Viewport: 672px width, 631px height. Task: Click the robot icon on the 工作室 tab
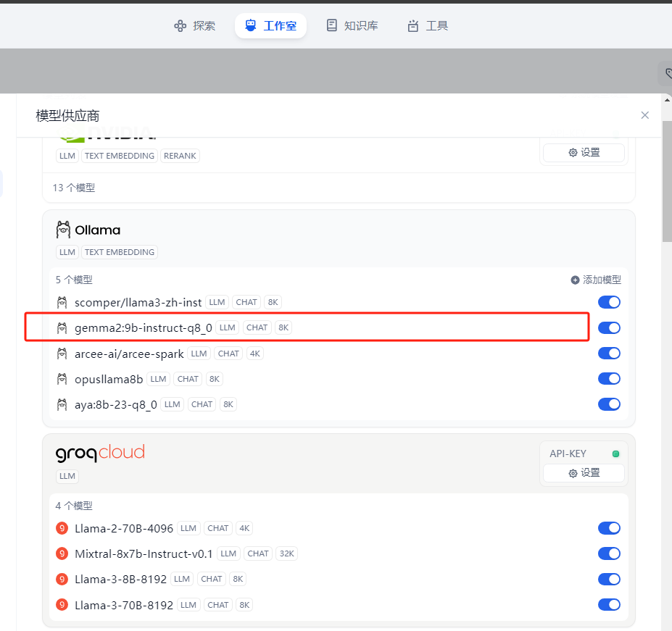click(250, 25)
